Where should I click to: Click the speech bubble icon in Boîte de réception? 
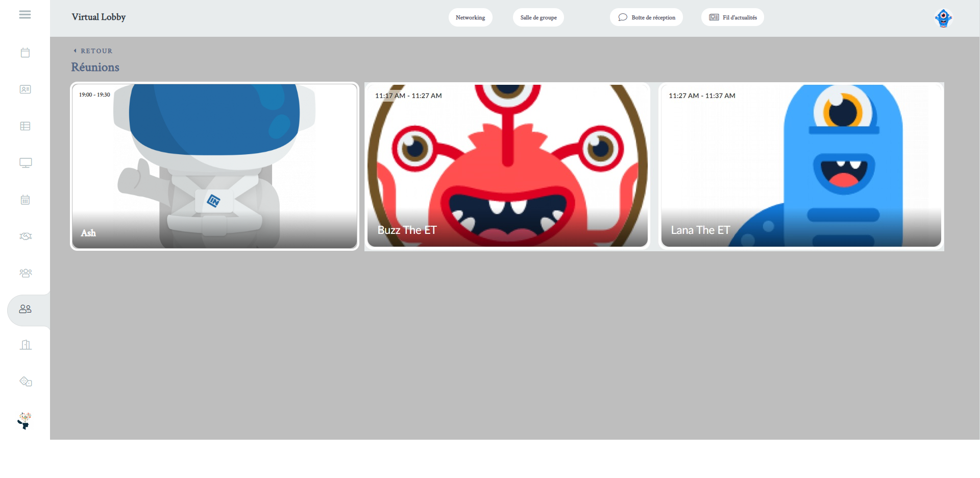click(x=623, y=17)
